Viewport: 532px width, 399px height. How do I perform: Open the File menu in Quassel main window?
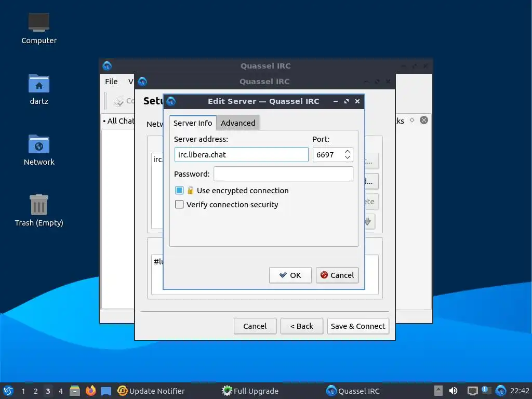point(111,82)
